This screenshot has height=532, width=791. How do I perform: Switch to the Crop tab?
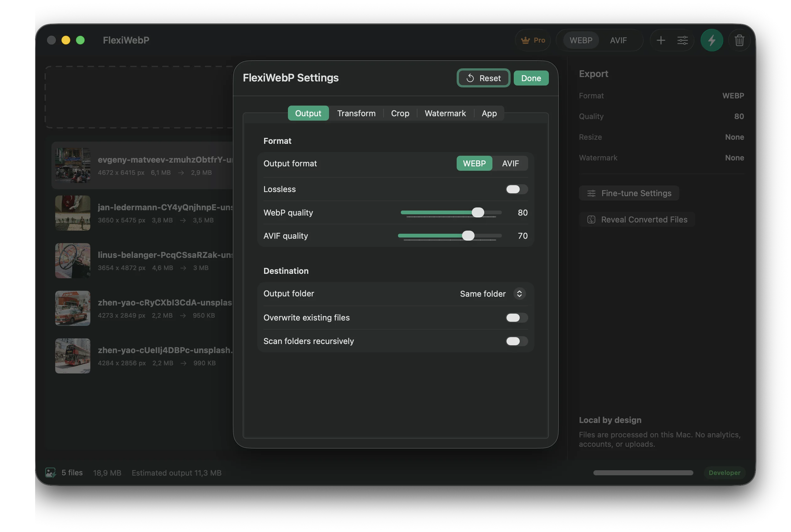click(x=400, y=113)
